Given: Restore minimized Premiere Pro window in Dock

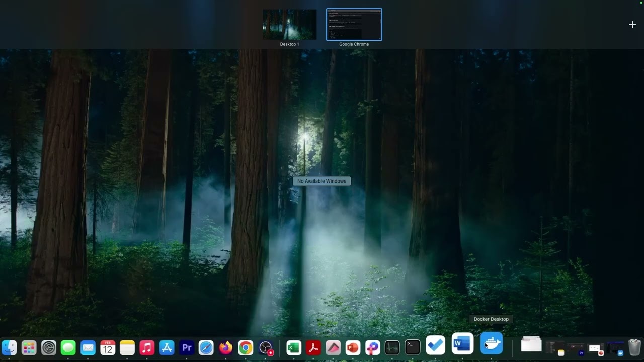Looking at the screenshot, I should [x=576, y=349].
